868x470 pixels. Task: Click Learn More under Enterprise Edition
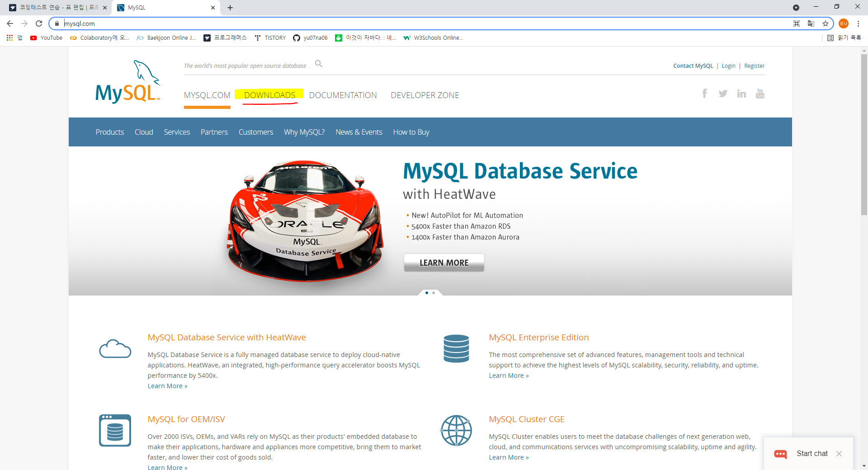[509, 376]
